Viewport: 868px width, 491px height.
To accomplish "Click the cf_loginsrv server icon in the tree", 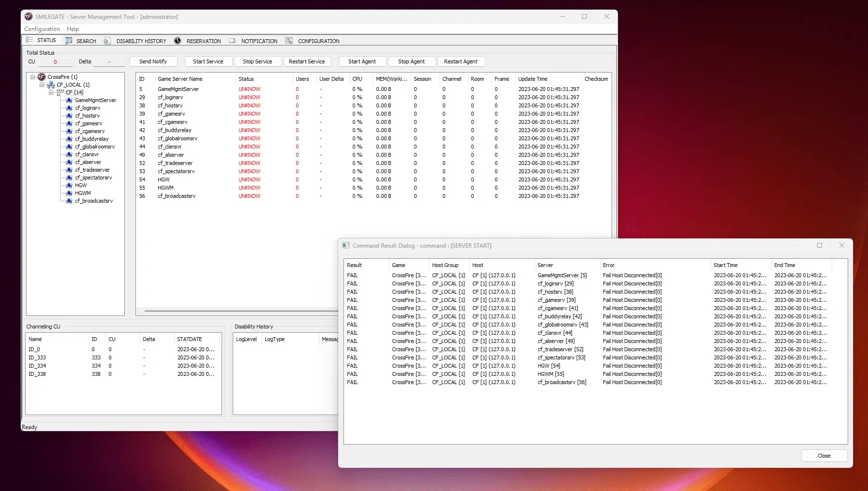I will [69, 108].
